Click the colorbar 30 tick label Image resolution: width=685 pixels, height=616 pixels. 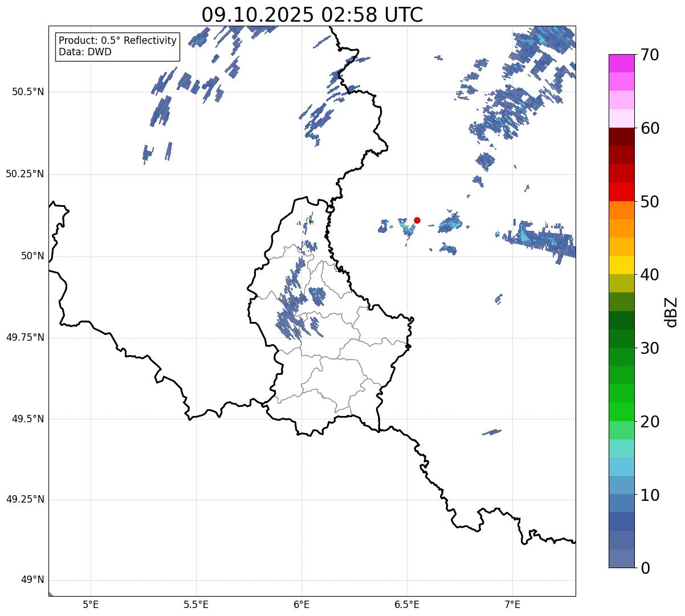[650, 348]
